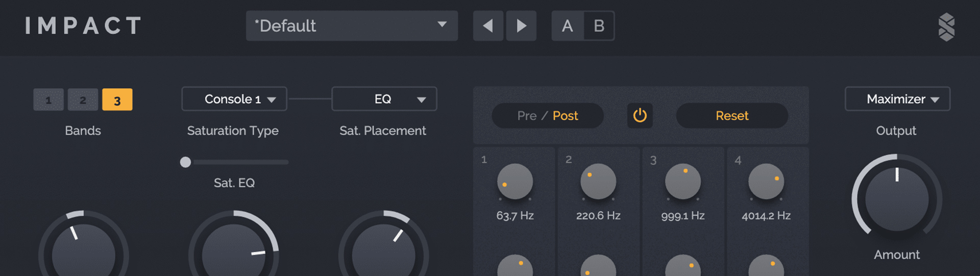This screenshot has height=276, width=980.
Task: Switch to the A state
Action: click(x=567, y=26)
